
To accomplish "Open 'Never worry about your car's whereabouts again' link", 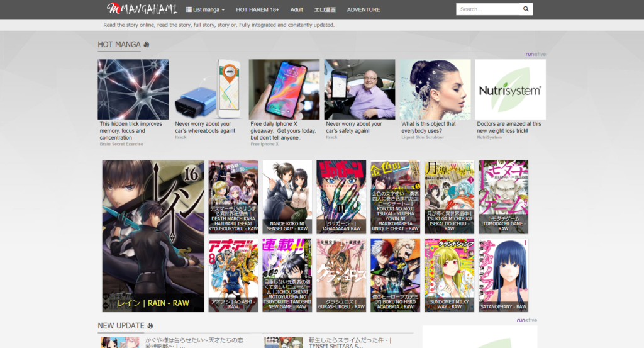I will click(x=205, y=127).
